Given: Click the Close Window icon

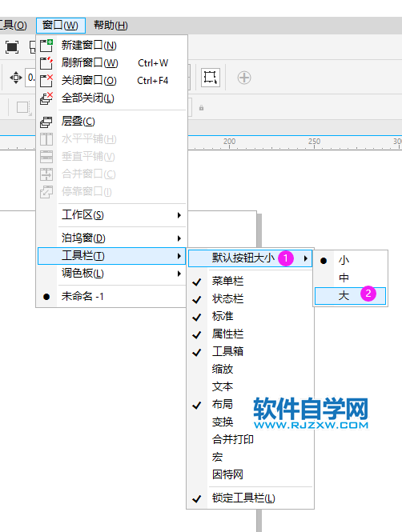Looking at the screenshot, I should click(46, 81).
